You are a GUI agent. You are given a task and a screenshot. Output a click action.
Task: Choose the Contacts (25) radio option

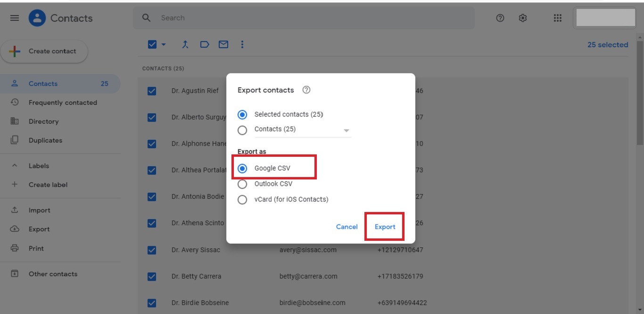coord(242,130)
